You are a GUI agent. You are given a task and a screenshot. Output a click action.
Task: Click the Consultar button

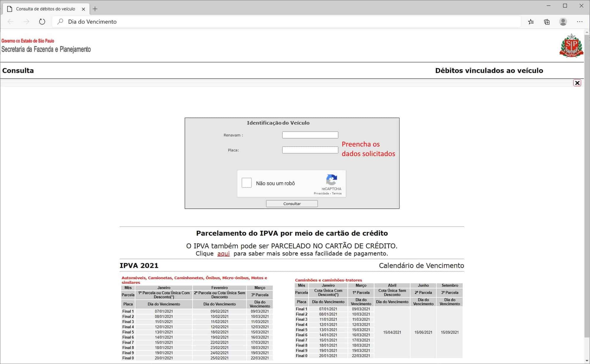[292, 203]
